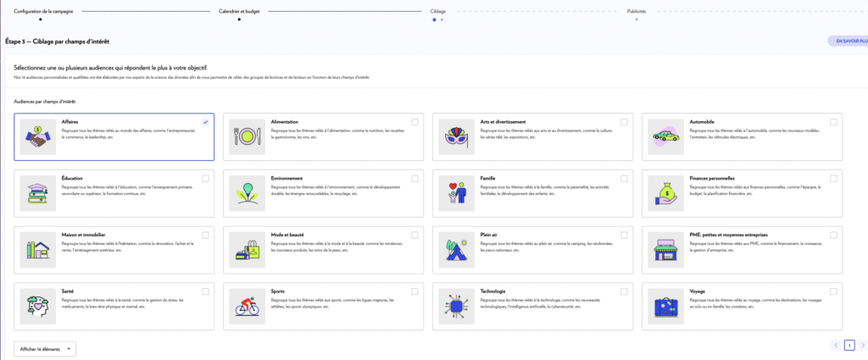Click the Alimentation plate icon
This screenshot has height=360, width=868.
(x=246, y=136)
